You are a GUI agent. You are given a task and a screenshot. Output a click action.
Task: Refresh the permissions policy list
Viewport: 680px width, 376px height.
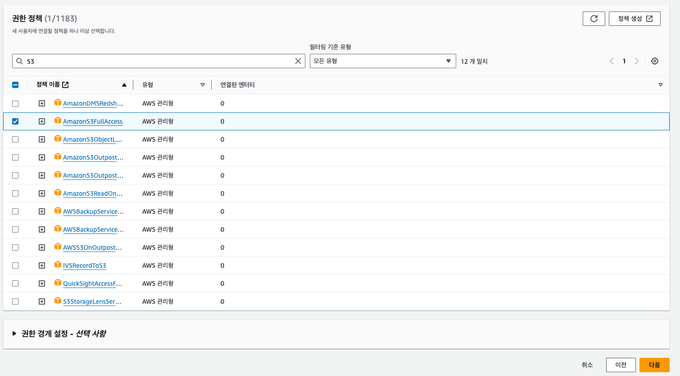point(594,19)
